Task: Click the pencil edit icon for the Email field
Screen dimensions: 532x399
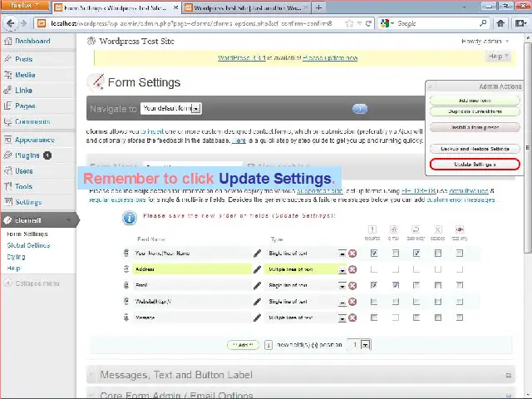Action: pyautogui.click(x=257, y=285)
